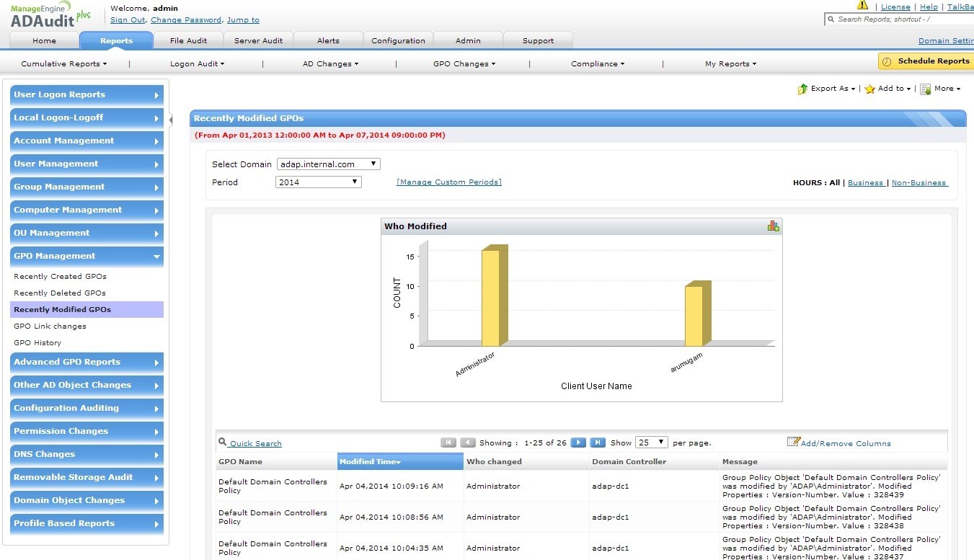Image resolution: width=974 pixels, height=560 pixels.
Task: Click the Add to star icon
Action: tap(869, 89)
